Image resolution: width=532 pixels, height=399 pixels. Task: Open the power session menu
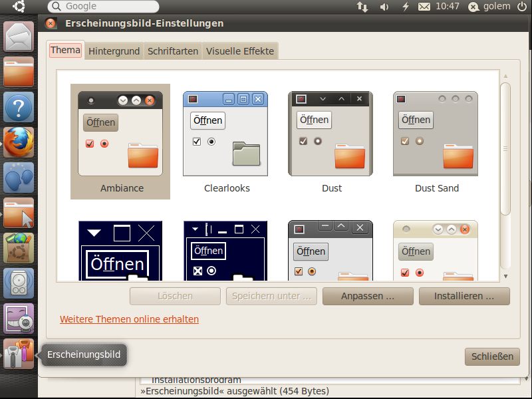click(523, 7)
